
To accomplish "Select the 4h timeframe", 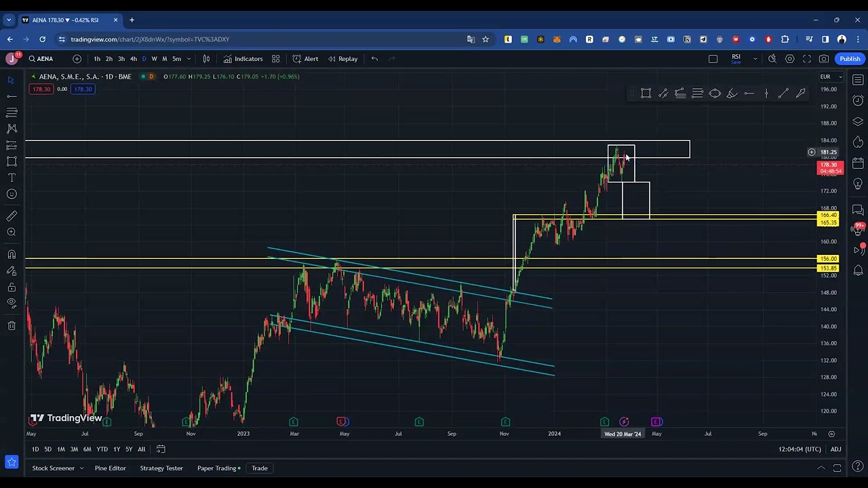I will (133, 59).
